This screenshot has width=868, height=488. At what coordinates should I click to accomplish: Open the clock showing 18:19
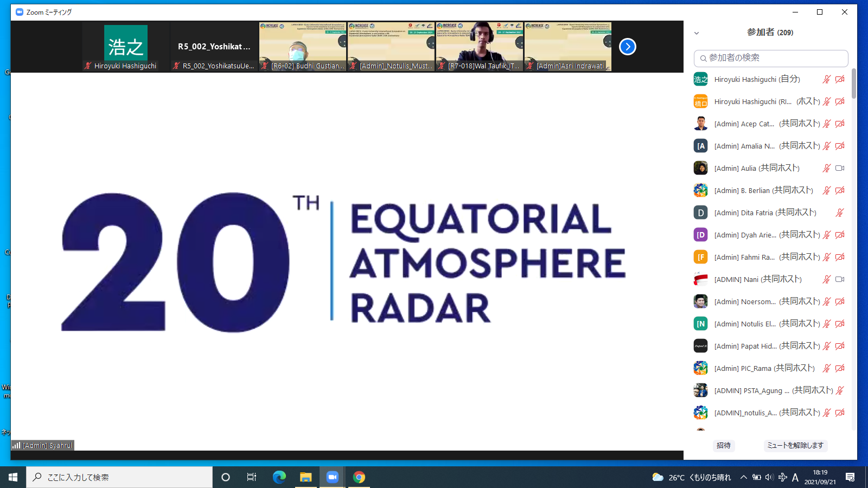(820, 477)
